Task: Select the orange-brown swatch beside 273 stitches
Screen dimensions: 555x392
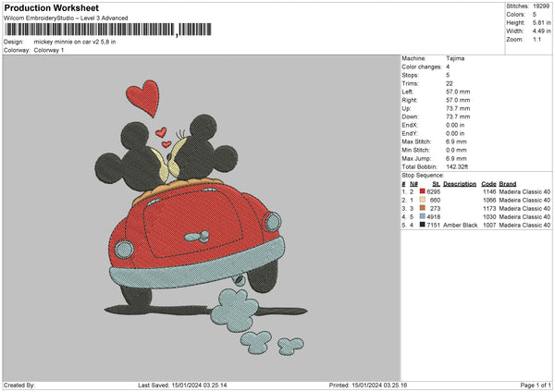Action: 423,208
